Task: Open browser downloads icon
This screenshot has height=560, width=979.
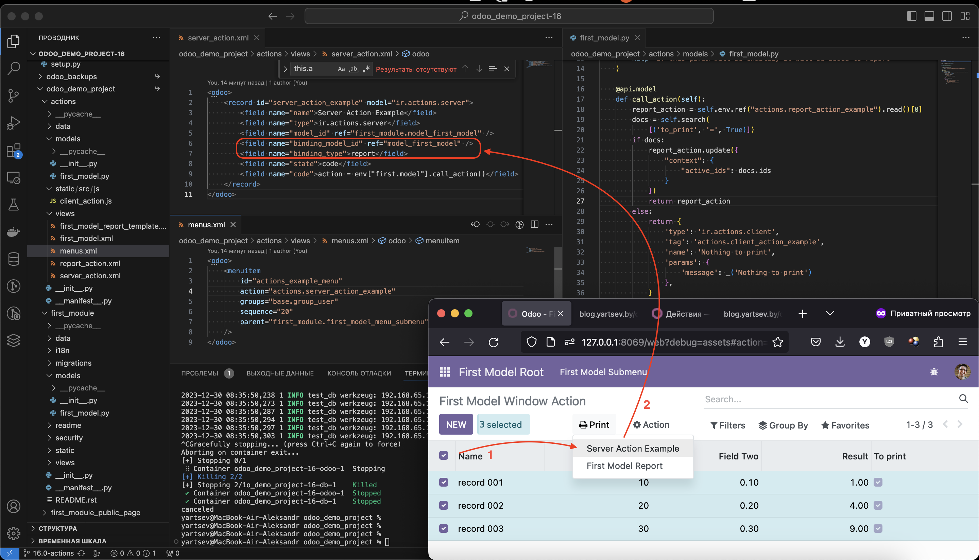Action: (840, 342)
